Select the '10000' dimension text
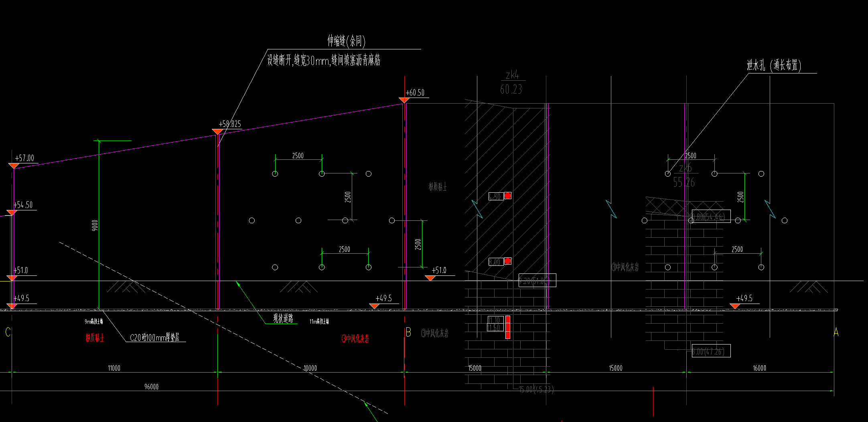The height and width of the screenshot is (422, 868). point(310,368)
